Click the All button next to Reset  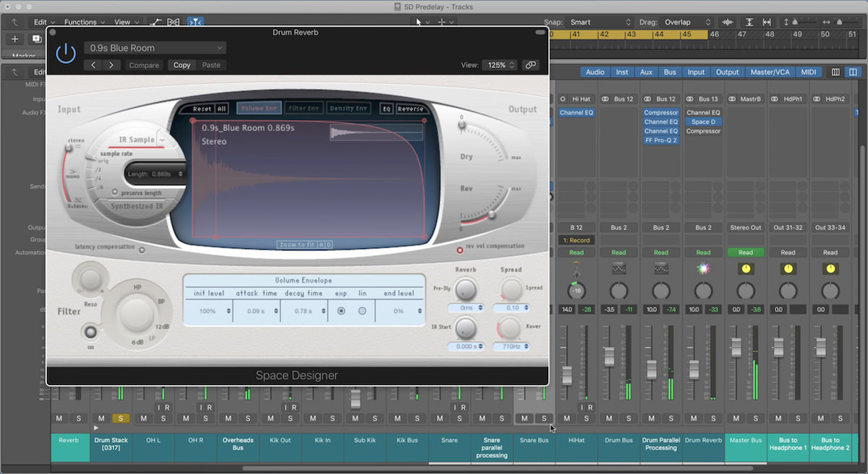click(221, 109)
